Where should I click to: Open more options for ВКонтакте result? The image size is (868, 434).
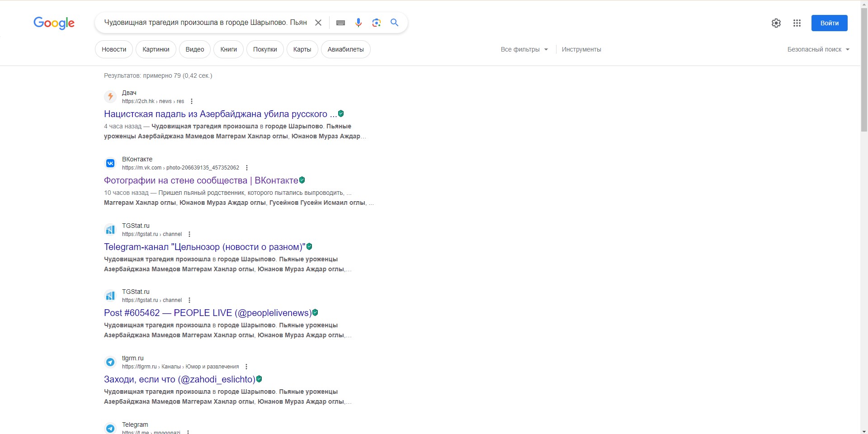click(247, 168)
